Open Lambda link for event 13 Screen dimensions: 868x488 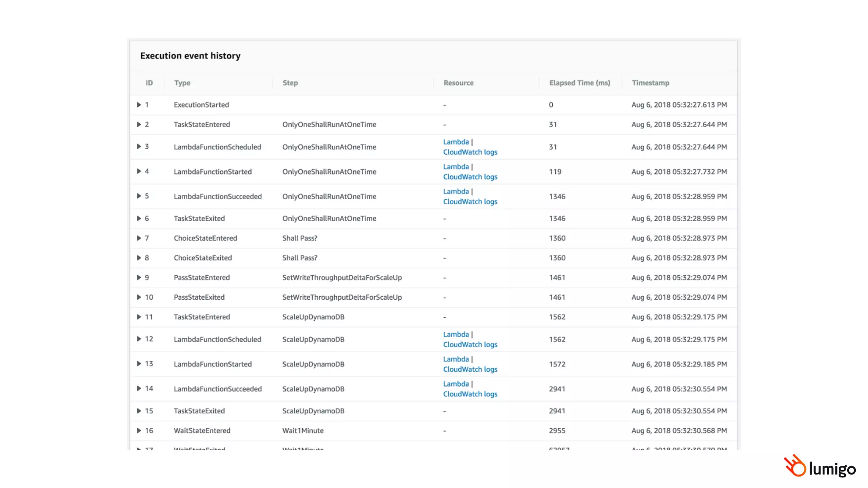456,359
